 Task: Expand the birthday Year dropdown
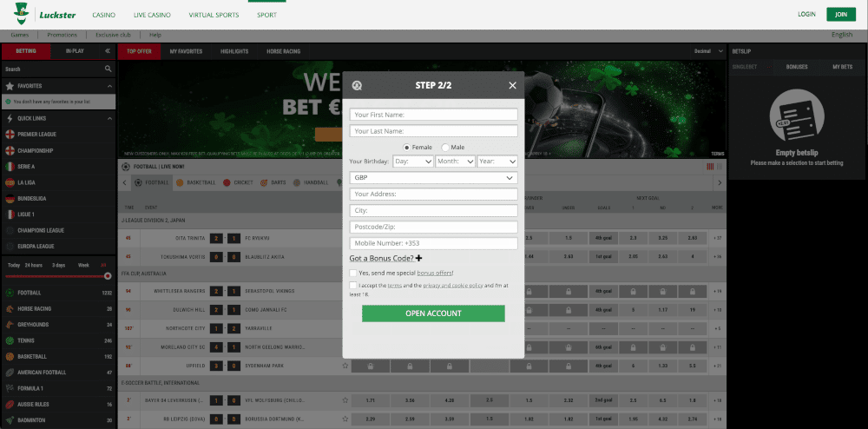(497, 162)
